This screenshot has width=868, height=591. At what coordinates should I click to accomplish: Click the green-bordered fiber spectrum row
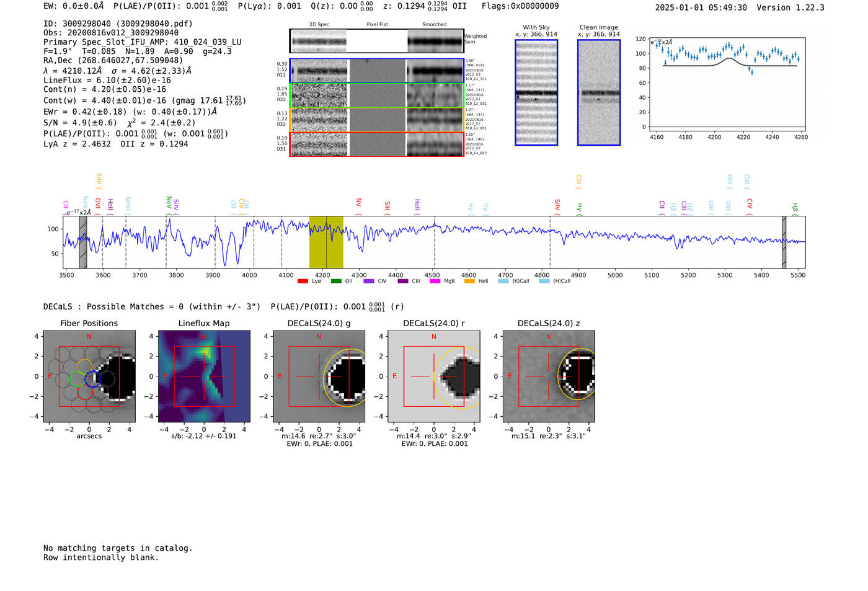pos(376,96)
